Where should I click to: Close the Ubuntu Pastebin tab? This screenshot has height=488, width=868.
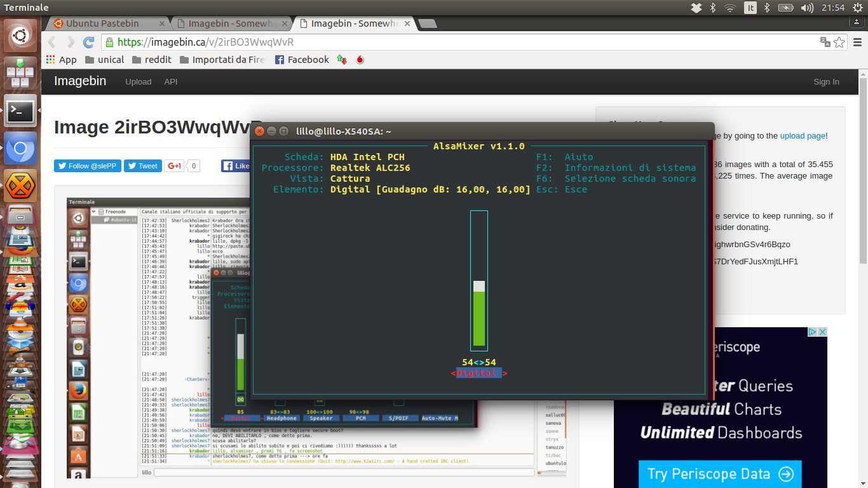click(161, 24)
